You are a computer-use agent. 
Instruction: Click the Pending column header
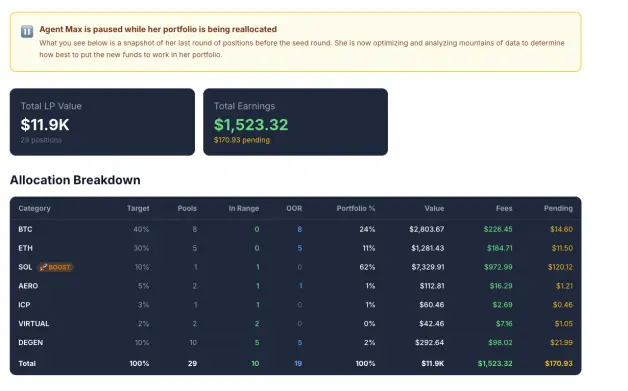click(x=558, y=208)
